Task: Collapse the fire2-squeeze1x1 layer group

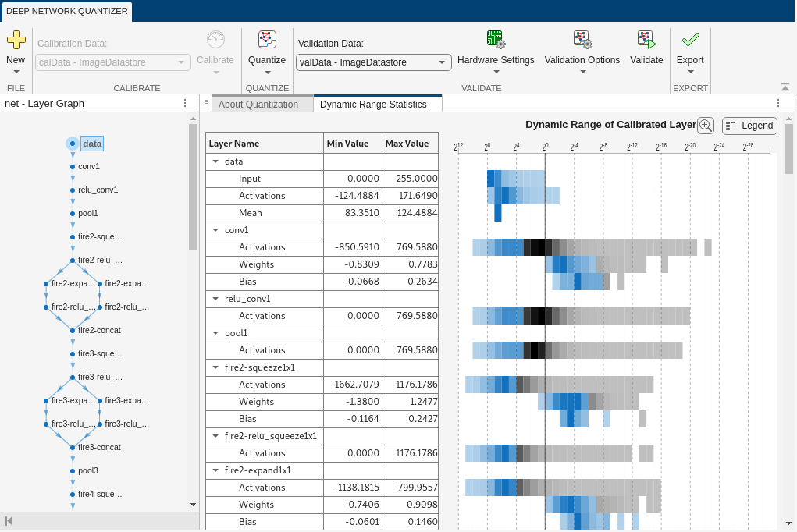Action: [x=216, y=367]
